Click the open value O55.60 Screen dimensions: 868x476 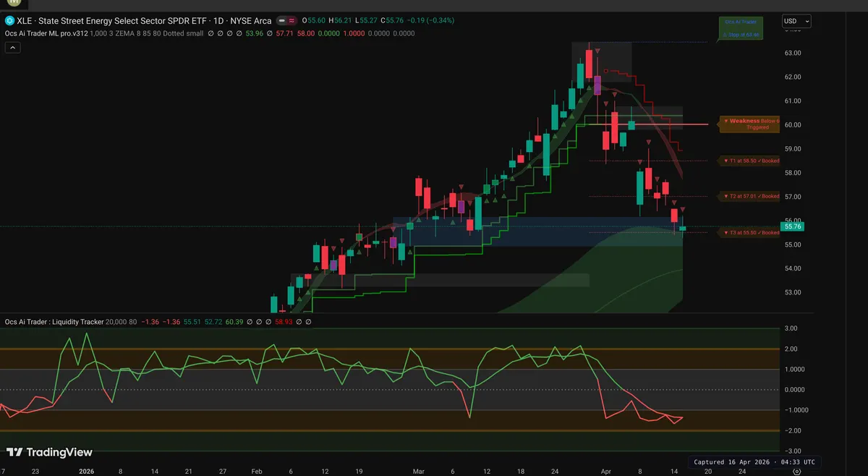pos(313,21)
